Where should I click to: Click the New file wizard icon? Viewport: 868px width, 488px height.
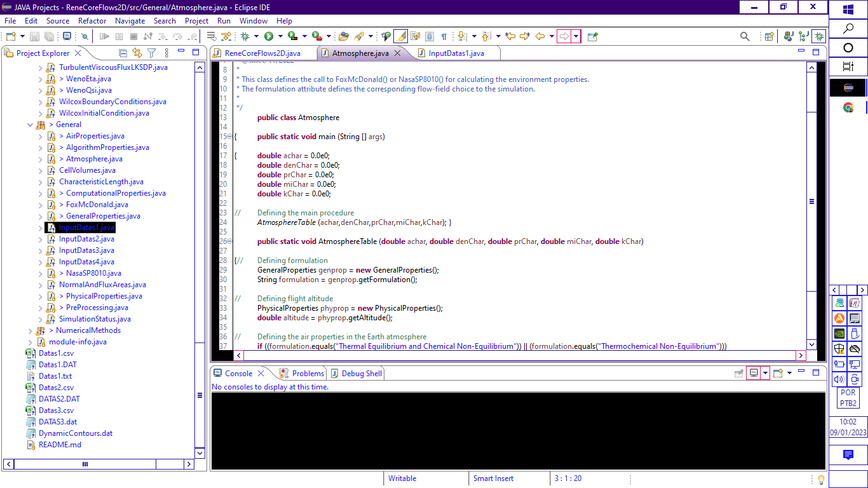tap(11, 36)
